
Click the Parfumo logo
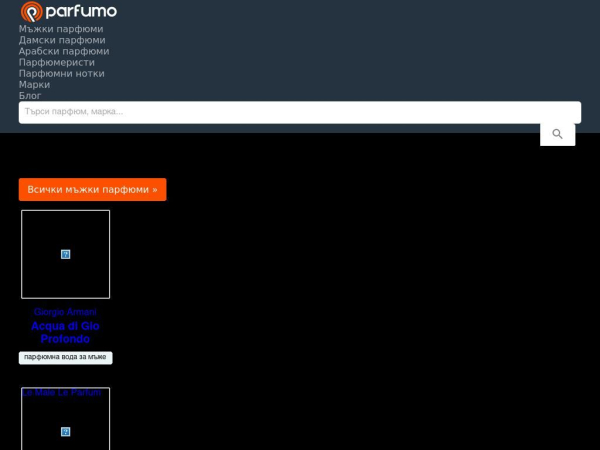69,11
